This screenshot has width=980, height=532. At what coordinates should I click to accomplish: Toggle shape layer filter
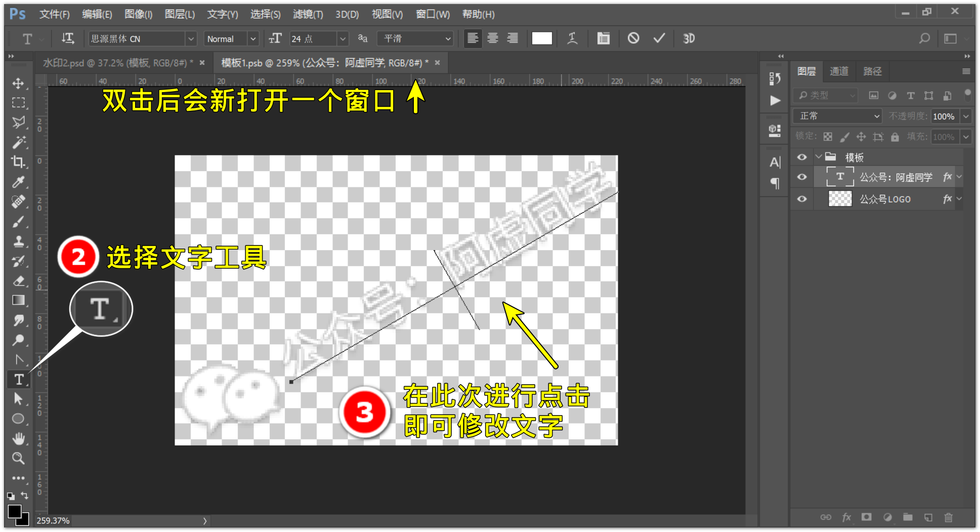coord(929,95)
